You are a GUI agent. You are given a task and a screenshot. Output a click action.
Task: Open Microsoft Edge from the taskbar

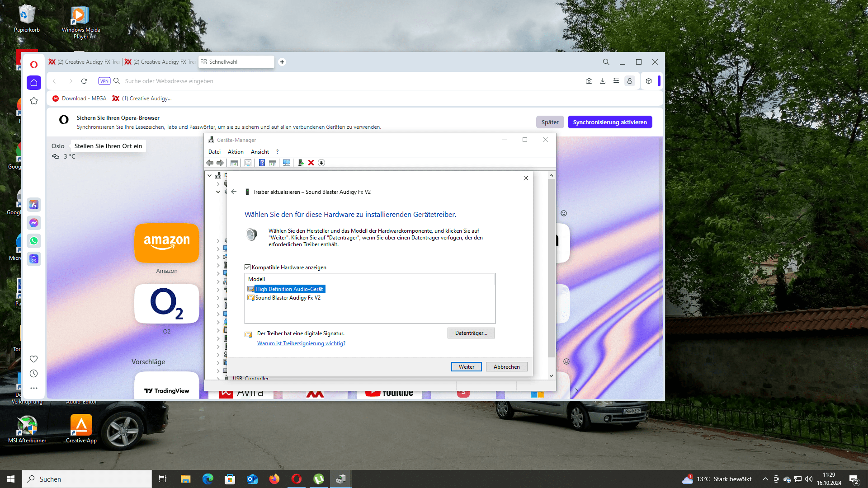click(208, 479)
